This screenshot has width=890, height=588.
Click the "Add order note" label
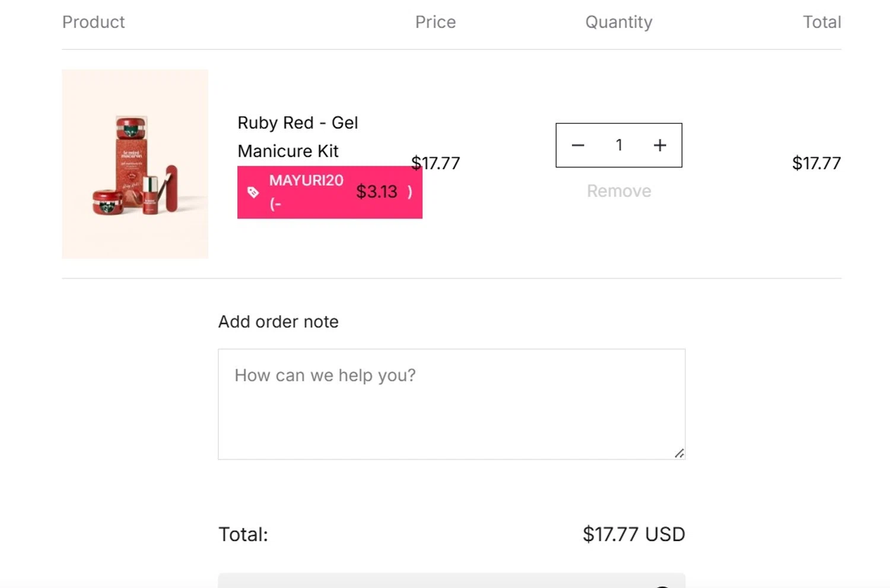[278, 322]
